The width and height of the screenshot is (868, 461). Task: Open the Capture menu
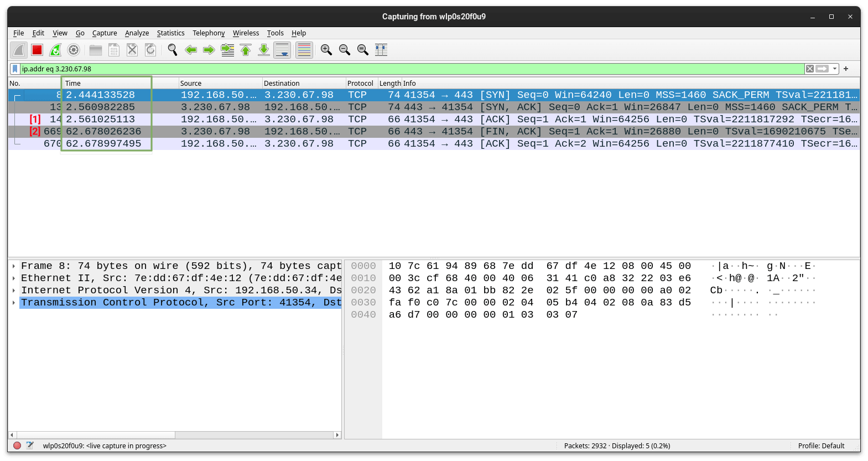[x=105, y=33]
